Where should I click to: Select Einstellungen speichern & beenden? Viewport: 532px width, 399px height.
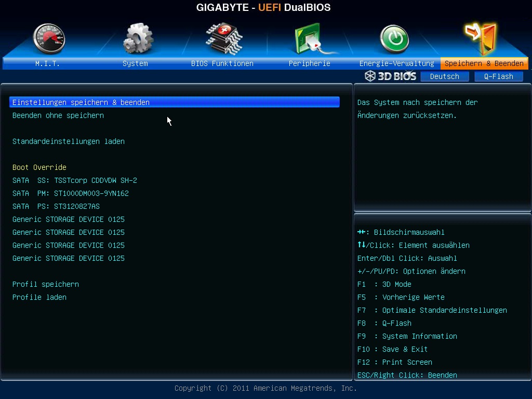point(175,102)
